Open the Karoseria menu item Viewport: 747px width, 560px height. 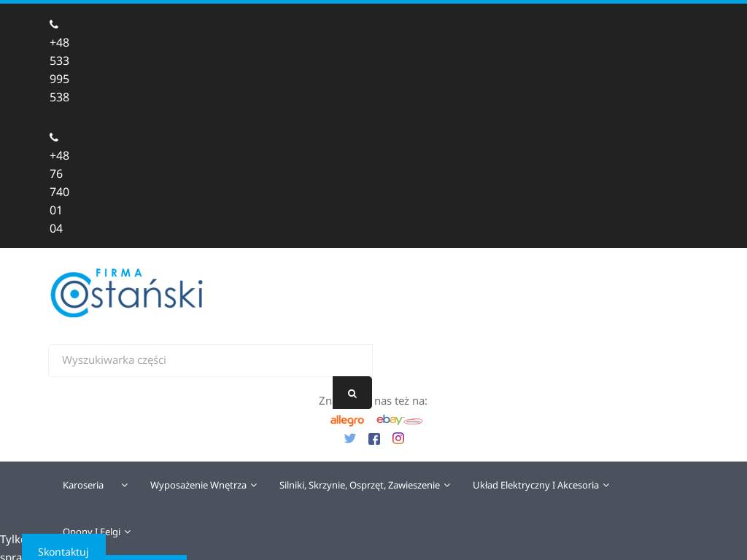pyautogui.click(x=83, y=485)
